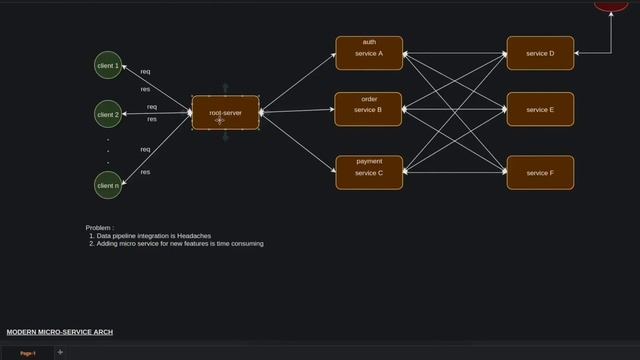The width and height of the screenshot is (640, 360).
Task: Select the red ellipse shape at top right
Action: coord(611,6)
